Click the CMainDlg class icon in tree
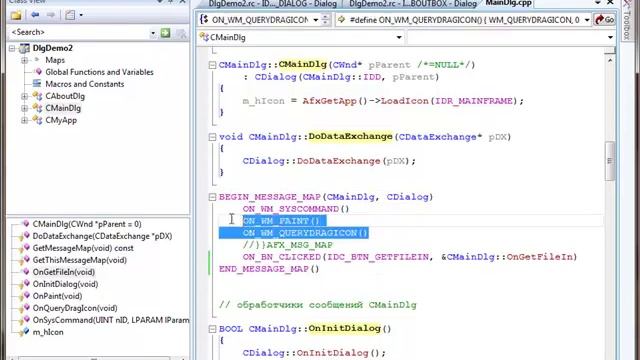The image size is (640, 360). (x=38, y=108)
